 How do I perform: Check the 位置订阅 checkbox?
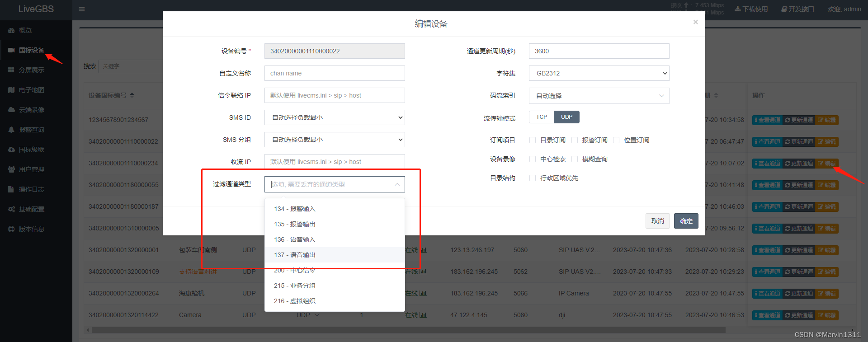click(616, 140)
